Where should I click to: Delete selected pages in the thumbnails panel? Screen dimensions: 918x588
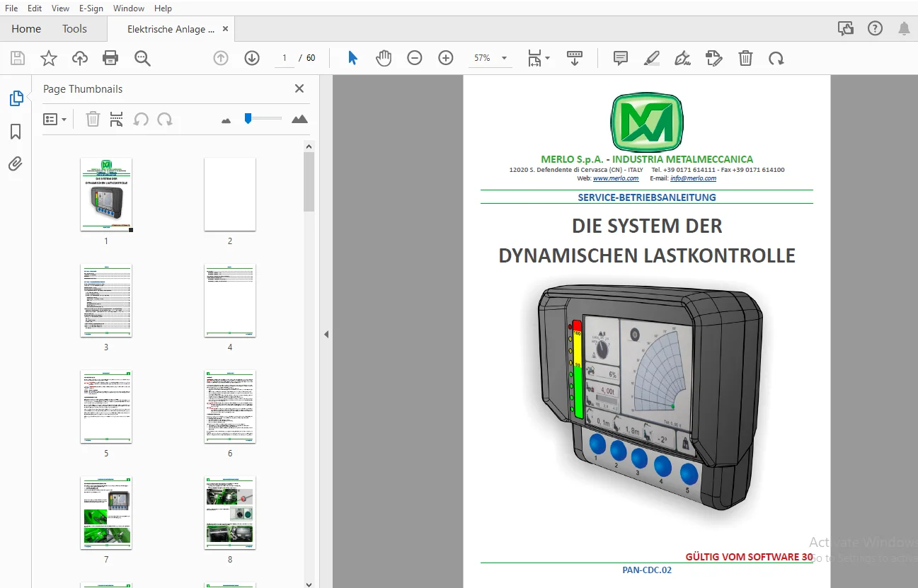[93, 119]
